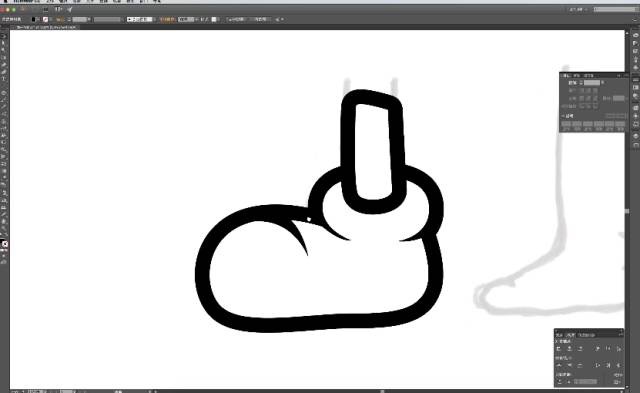Click the orange Opacity link label

coord(167,20)
